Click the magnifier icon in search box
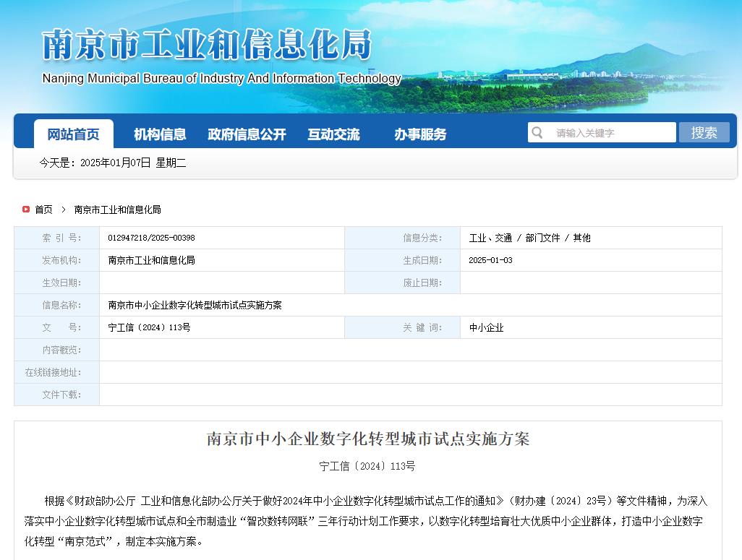Screen dimensions: 742x560 [x=537, y=132]
